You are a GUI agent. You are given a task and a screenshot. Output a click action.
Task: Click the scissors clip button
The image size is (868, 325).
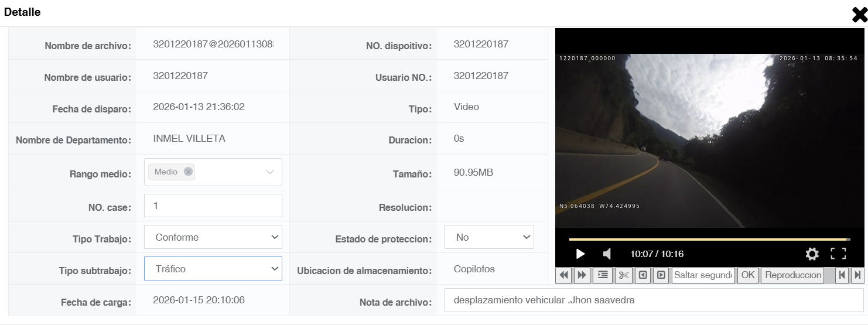click(623, 275)
